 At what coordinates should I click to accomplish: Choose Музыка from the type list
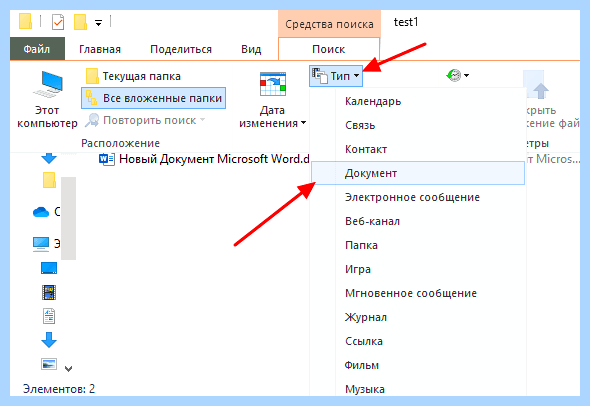pyautogui.click(x=417, y=389)
